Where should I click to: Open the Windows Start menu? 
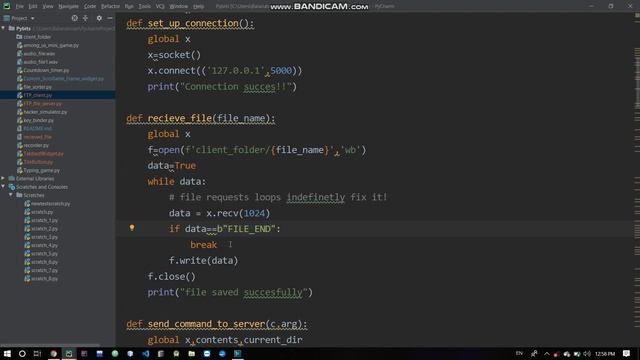(x=7, y=353)
